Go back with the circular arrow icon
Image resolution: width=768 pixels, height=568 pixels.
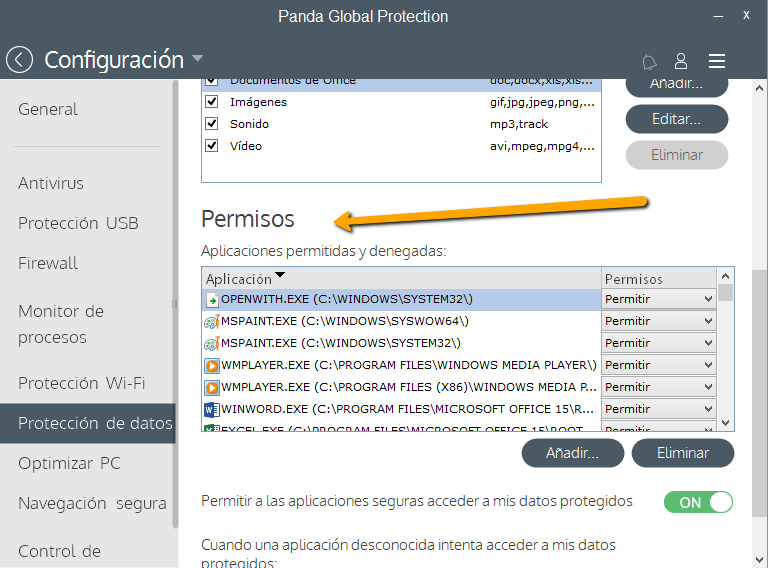point(20,60)
